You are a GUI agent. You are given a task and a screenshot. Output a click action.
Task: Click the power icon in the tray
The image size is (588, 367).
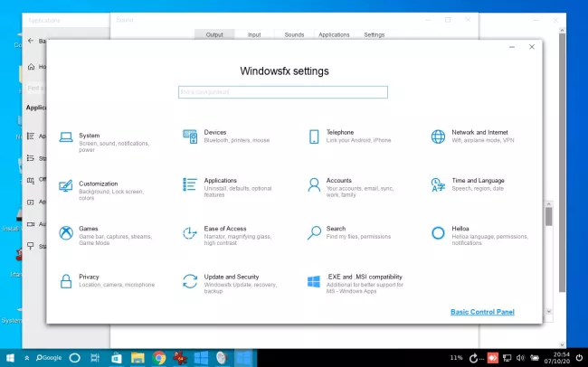[x=580, y=358]
